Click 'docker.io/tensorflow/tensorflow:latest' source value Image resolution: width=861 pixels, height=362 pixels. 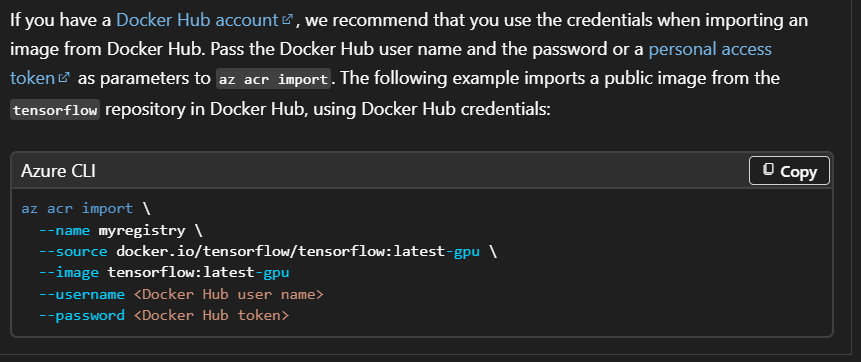tap(280, 252)
